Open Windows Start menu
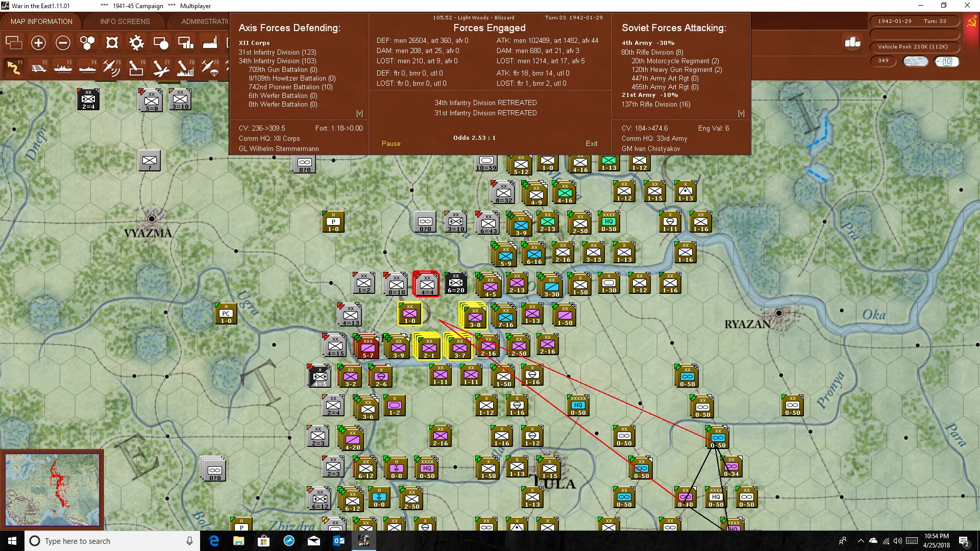Viewport: 980px width, 551px height. (12, 541)
